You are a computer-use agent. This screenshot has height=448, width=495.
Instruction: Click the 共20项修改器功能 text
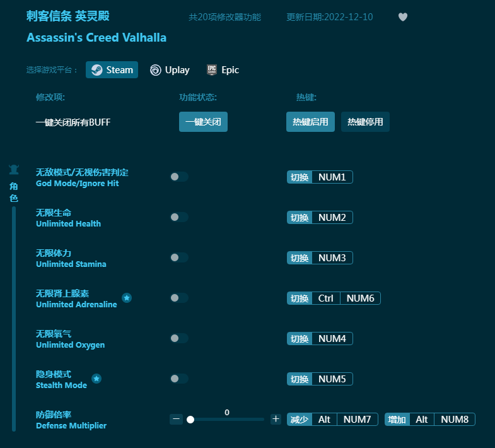point(224,17)
